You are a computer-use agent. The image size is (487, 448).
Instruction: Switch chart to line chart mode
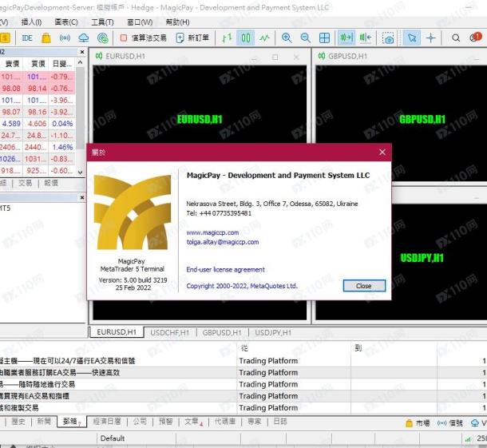tap(264, 38)
